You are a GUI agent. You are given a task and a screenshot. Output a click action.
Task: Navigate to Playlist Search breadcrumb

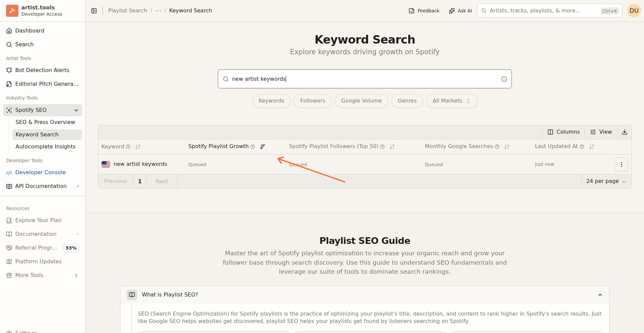(127, 10)
